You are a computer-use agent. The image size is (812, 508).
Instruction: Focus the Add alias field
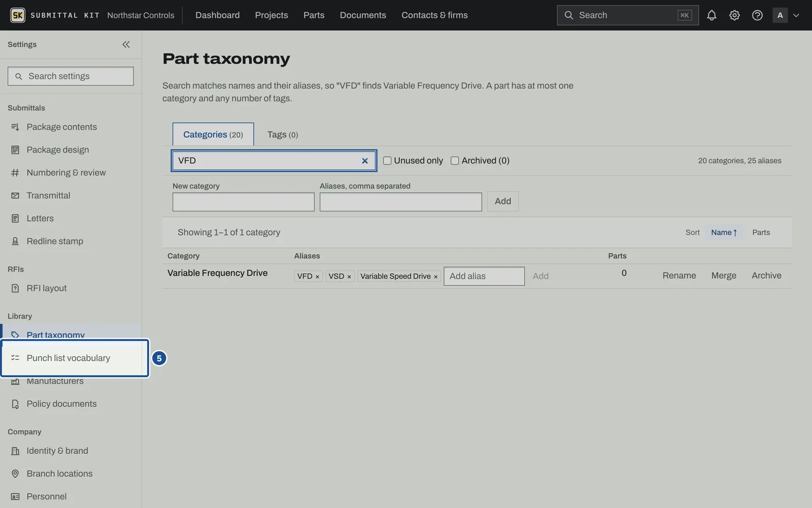tap(484, 276)
